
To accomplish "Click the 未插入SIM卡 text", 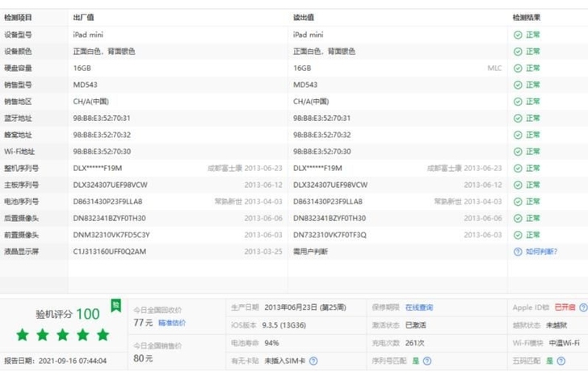I will click(x=284, y=361).
